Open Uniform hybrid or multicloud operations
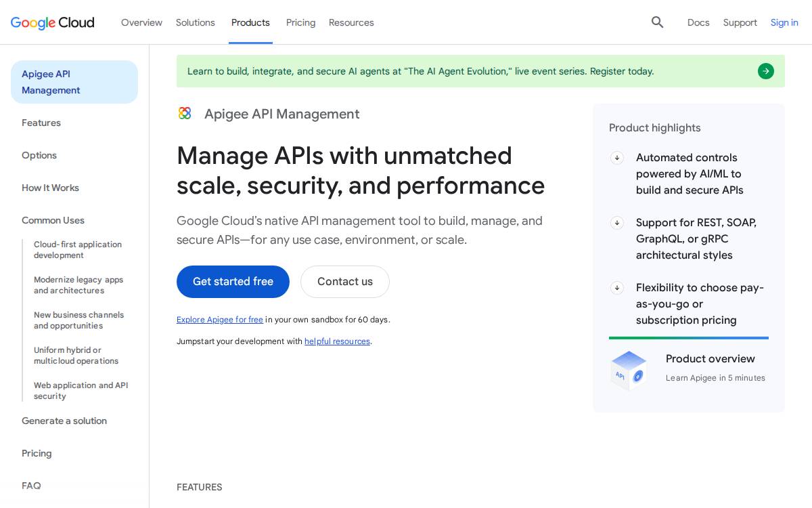 coord(76,356)
